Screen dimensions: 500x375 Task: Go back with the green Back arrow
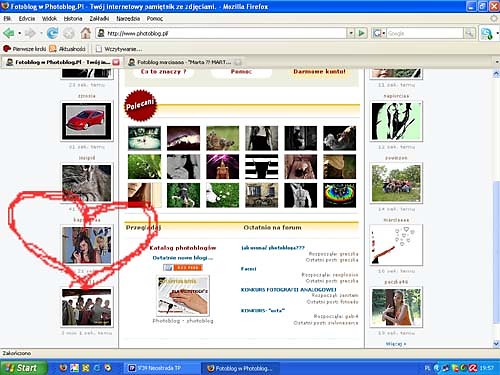9,33
